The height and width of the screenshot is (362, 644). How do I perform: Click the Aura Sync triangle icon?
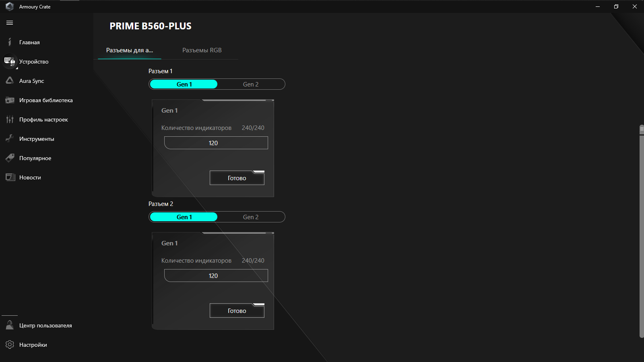tap(10, 80)
